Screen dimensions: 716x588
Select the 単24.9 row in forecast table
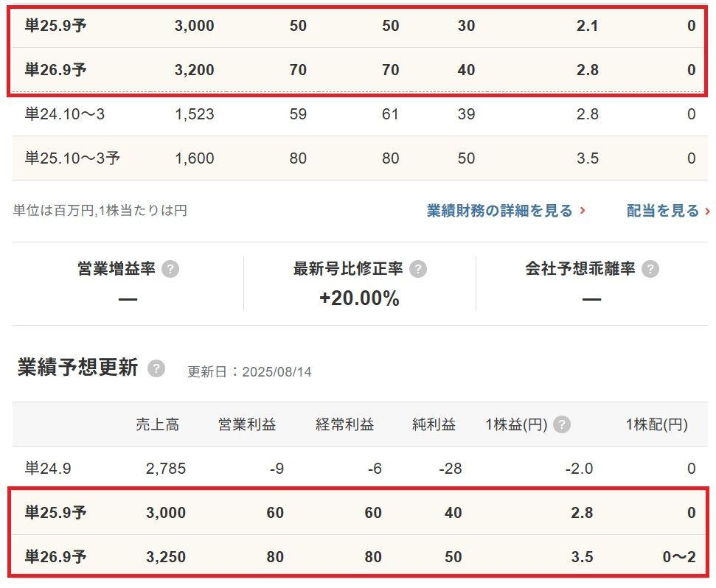tap(360, 469)
